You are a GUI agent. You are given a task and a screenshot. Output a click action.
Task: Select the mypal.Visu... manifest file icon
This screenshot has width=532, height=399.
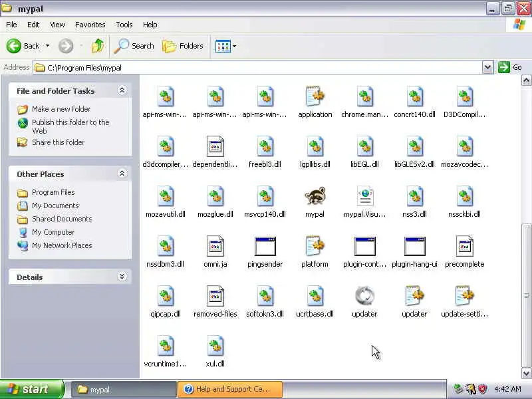pyautogui.click(x=364, y=196)
